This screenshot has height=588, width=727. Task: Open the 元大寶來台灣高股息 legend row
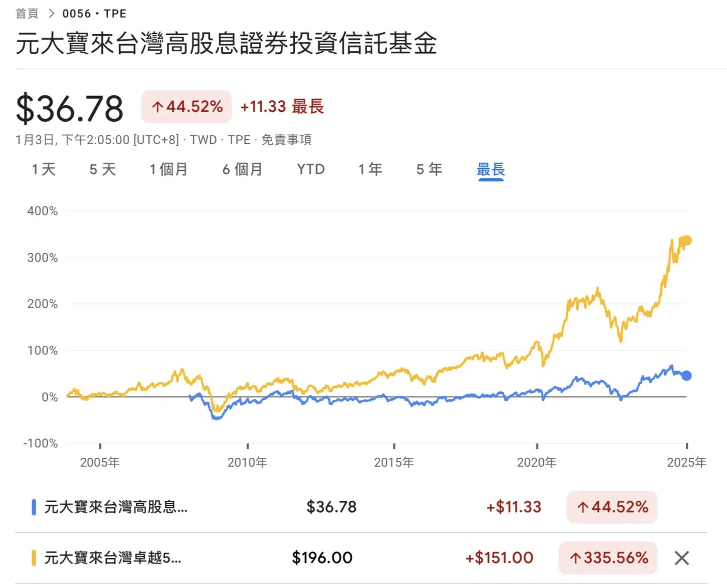pos(116,507)
